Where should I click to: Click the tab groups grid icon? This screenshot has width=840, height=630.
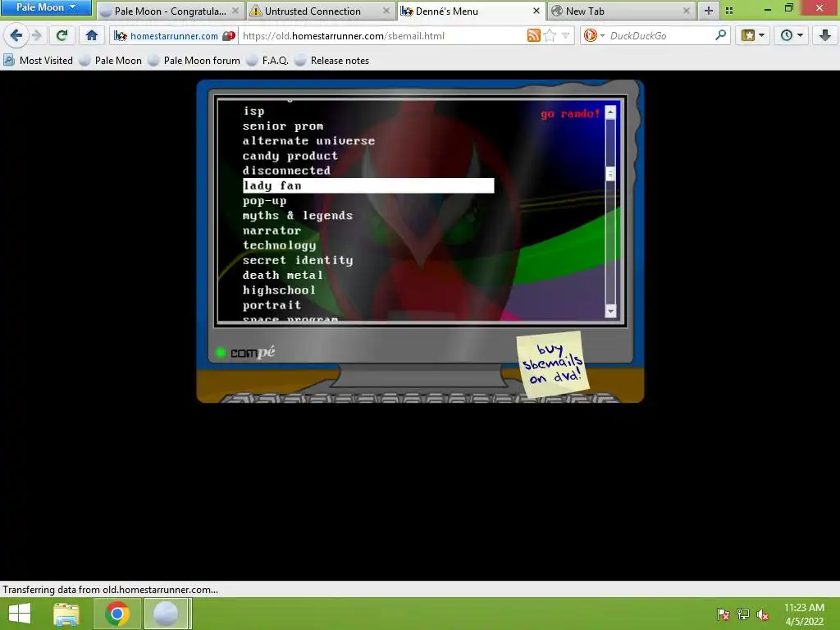pos(729,11)
